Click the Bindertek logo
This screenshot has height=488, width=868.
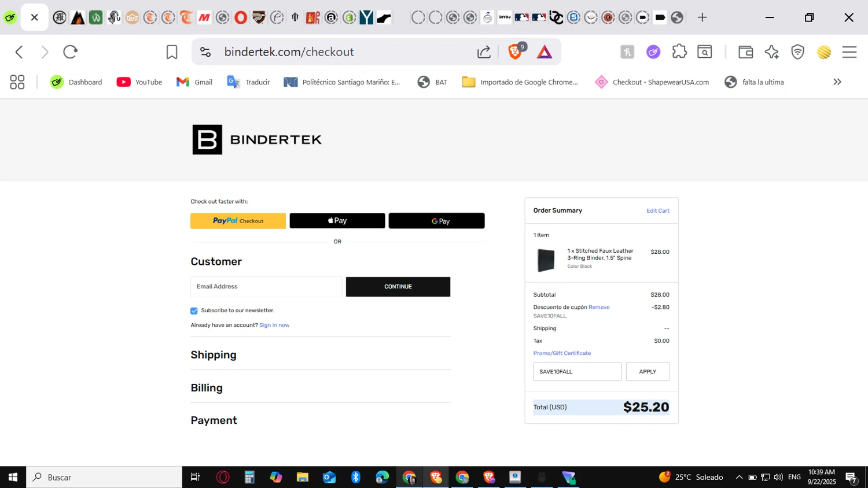click(257, 139)
